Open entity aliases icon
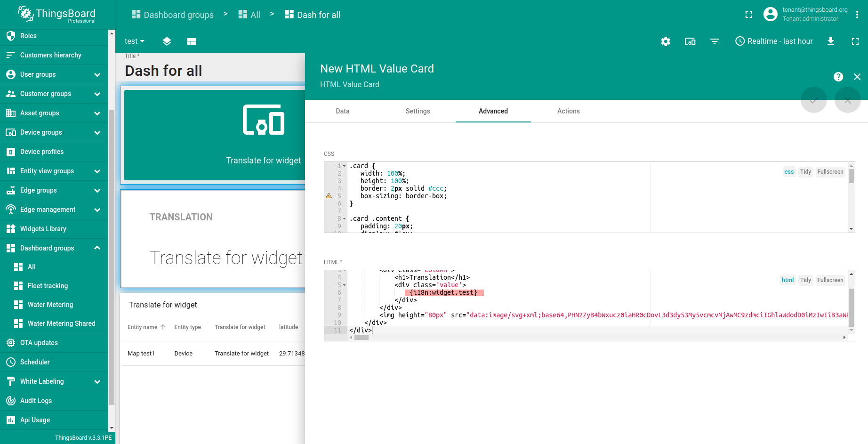868x444 pixels. click(x=690, y=41)
